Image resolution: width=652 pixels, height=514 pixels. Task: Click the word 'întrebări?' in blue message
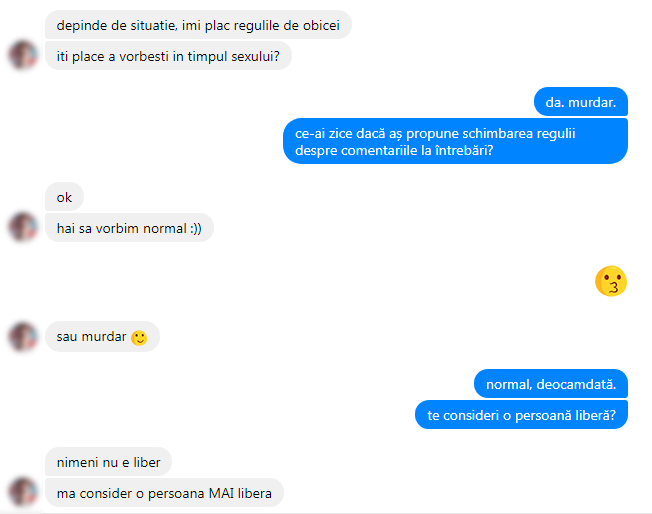(464, 150)
